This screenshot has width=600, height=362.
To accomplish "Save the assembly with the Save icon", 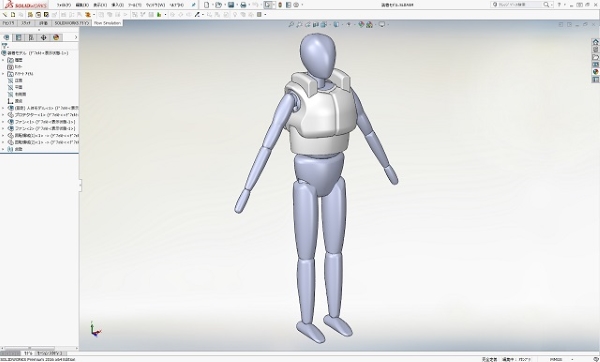I will [231, 5].
